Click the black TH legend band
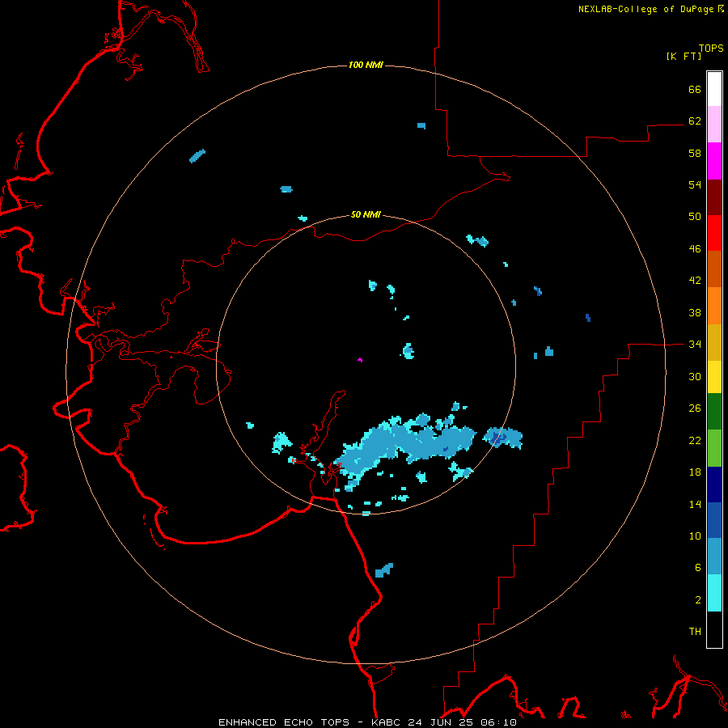 [714, 629]
